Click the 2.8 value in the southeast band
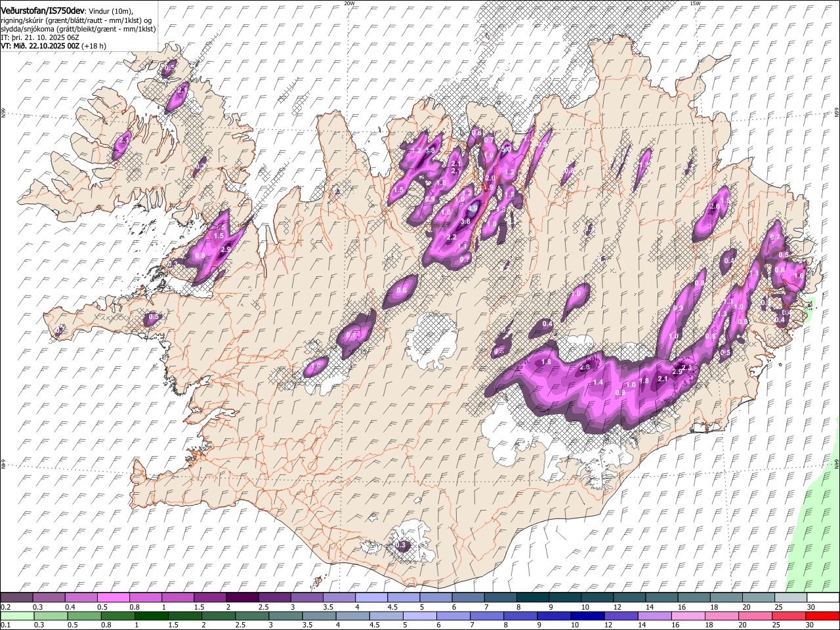840x630 pixels. (585, 367)
